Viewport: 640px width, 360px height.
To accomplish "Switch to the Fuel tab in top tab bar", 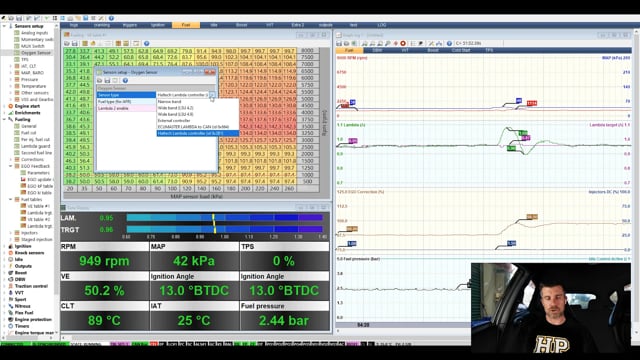I will click(x=186, y=25).
